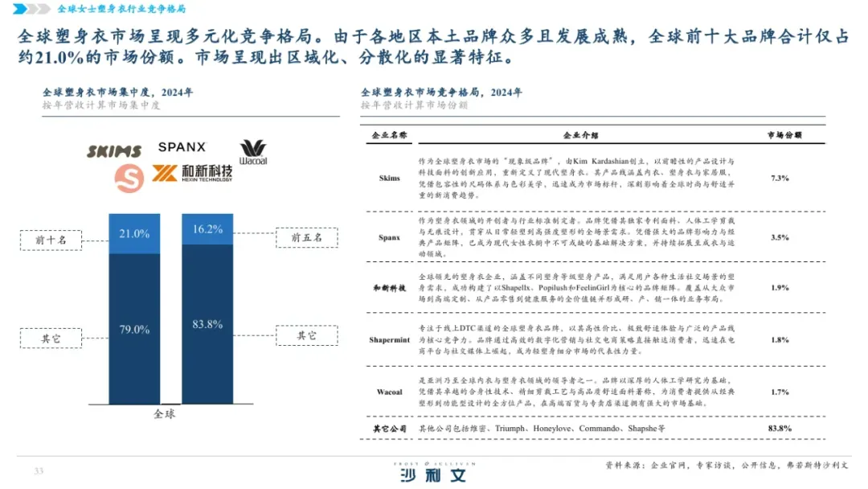The height and width of the screenshot is (489, 868).
Task: Click the SPANX brand logo
Action: point(182,147)
